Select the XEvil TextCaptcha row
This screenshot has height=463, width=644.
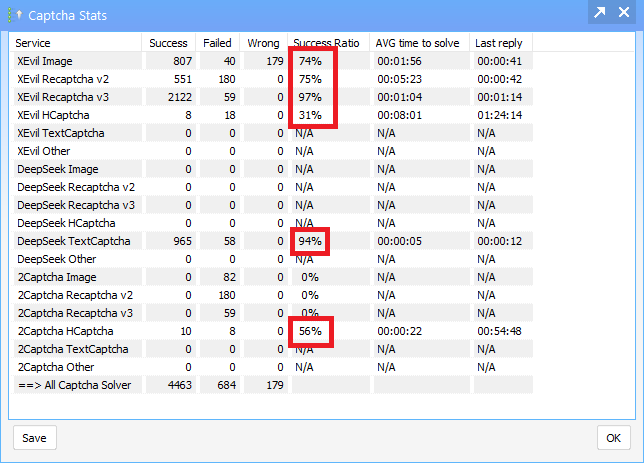pos(273,133)
